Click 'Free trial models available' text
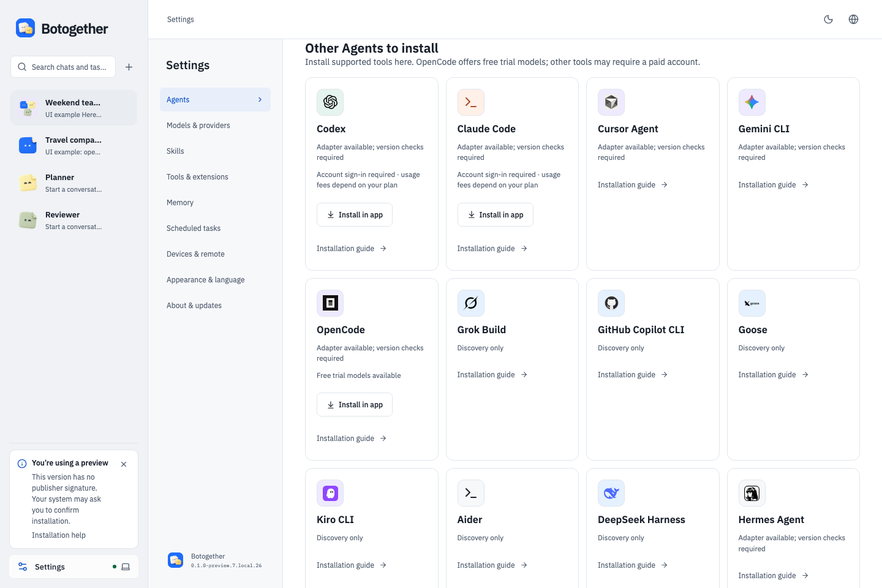The height and width of the screenshot is (588, 882). [359, 375]
